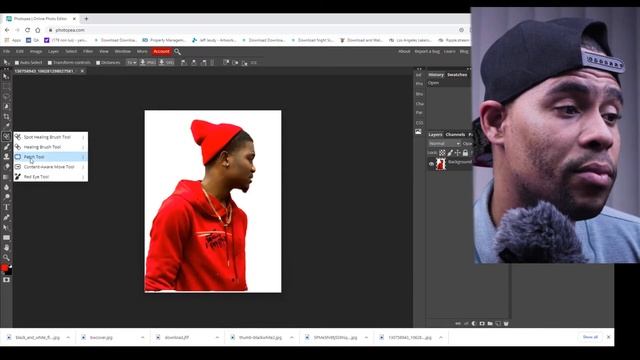
Task: Enable Distances checkbox
Action: pyautogui.click(x=98, y=63)
